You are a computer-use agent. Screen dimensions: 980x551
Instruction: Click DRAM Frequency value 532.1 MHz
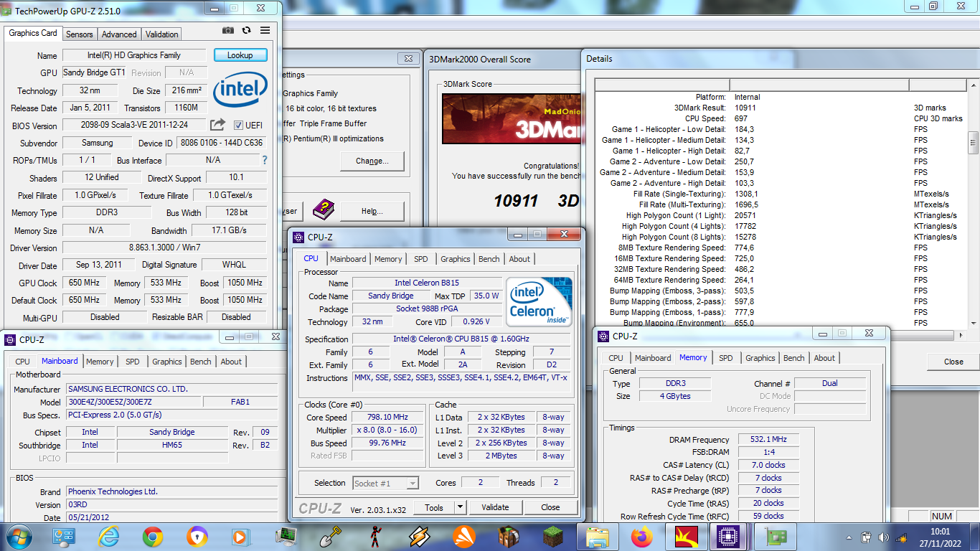tap(768, 440)
